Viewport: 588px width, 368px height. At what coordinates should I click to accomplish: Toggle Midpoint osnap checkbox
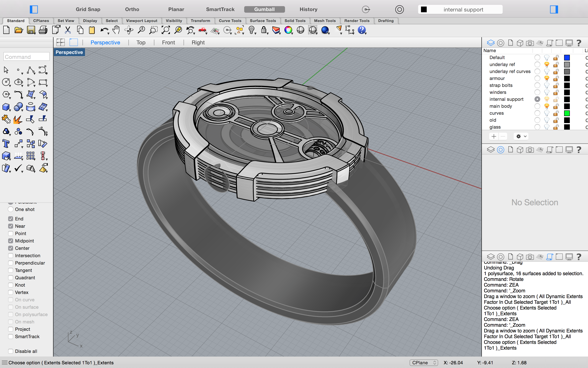10,241
